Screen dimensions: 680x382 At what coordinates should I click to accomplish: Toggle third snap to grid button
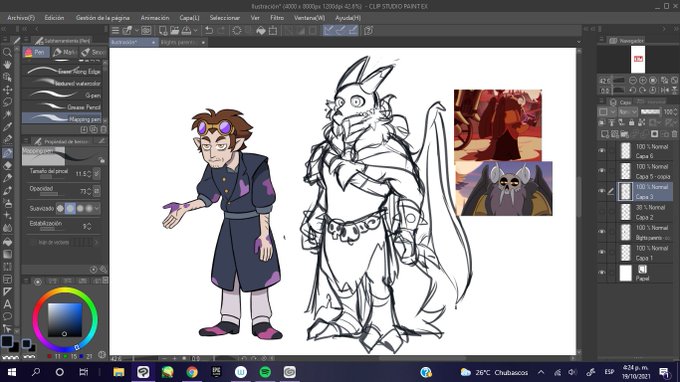[x=353, y=30]
